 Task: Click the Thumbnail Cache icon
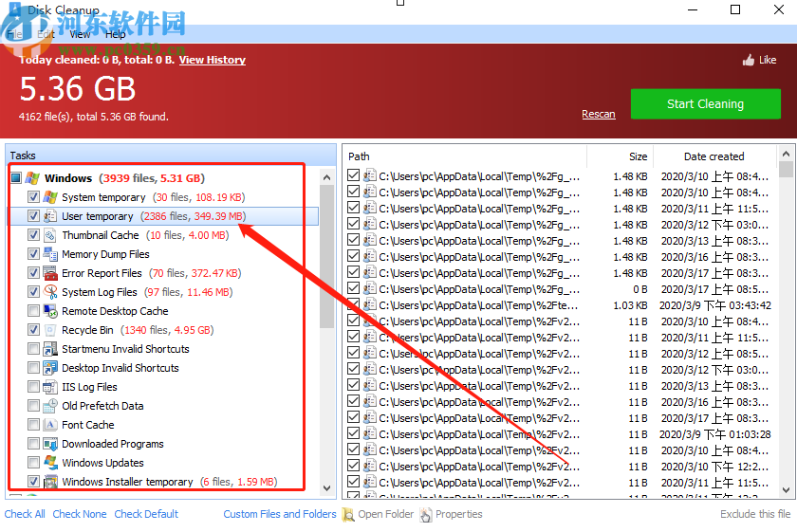(50, 235)
